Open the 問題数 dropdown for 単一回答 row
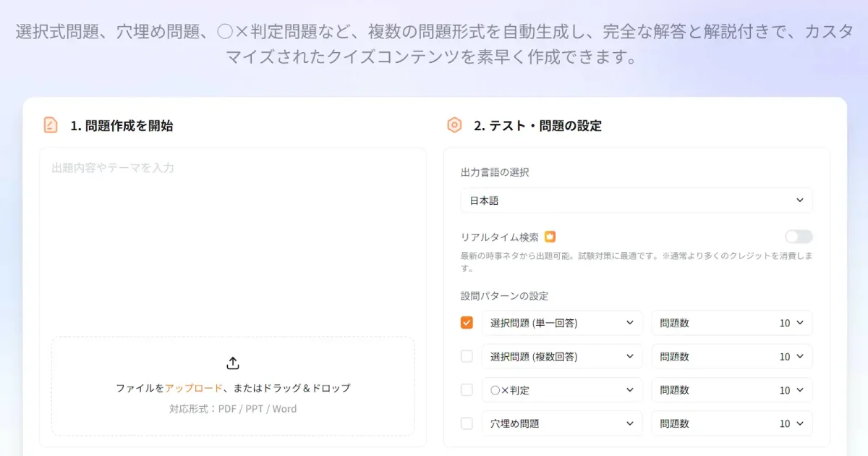 731,322
